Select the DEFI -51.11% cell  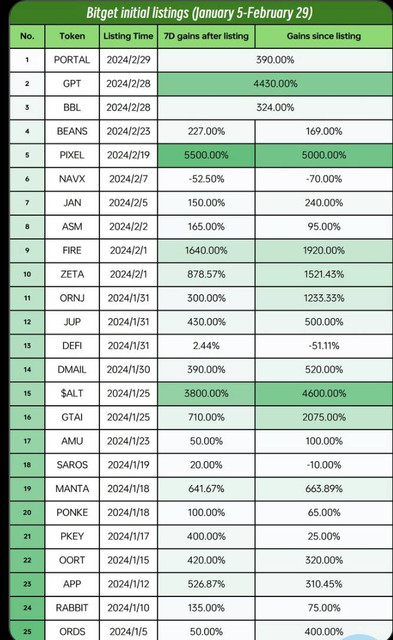tap(324, 346)
